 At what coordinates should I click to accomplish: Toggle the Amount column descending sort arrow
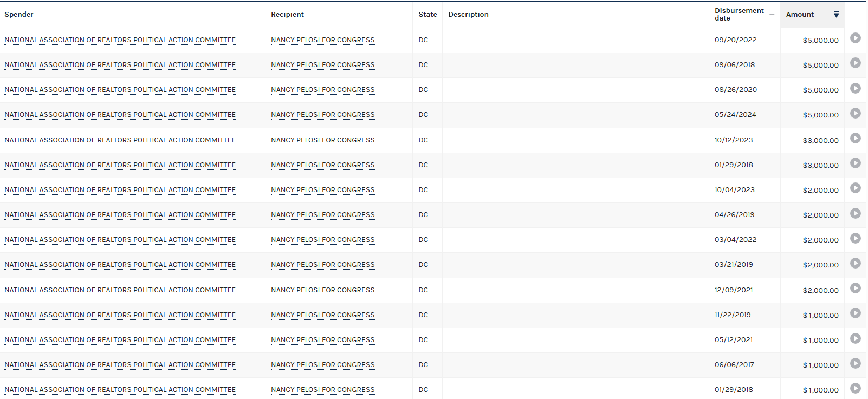(x=836, y=15)
